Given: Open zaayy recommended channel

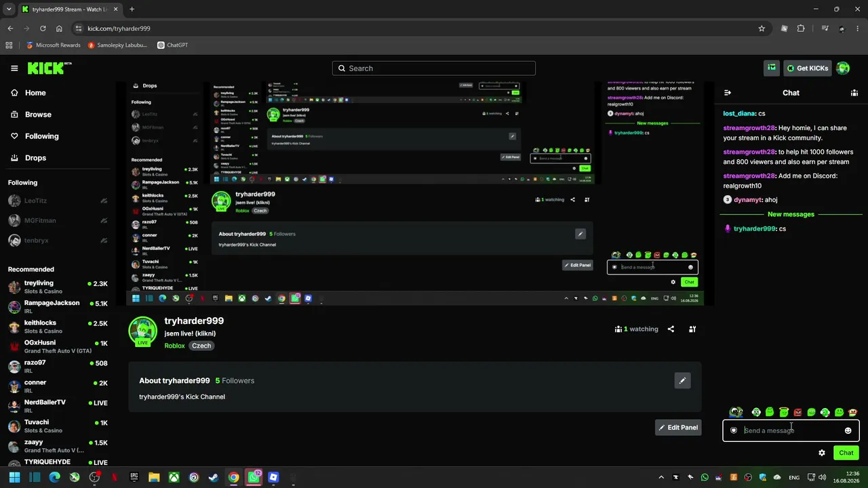Looking at the screenshot, I should click(57, 445).
